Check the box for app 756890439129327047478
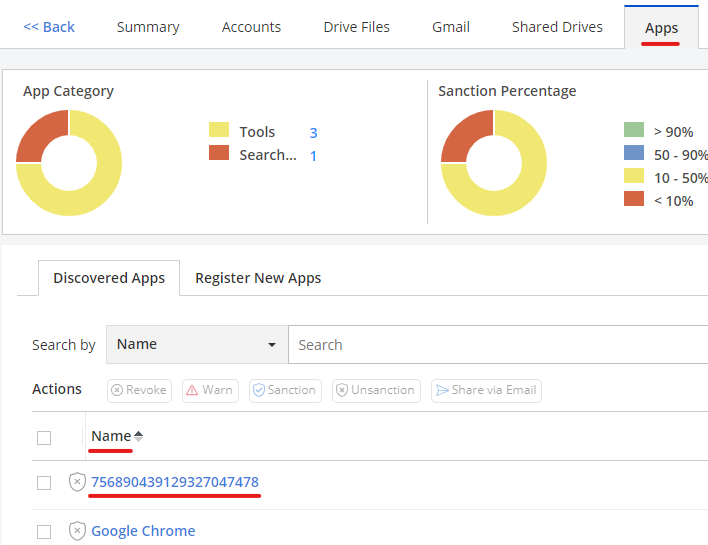This screenshot has height=545, width=708. pyautogui.click(x=44, y=483)
